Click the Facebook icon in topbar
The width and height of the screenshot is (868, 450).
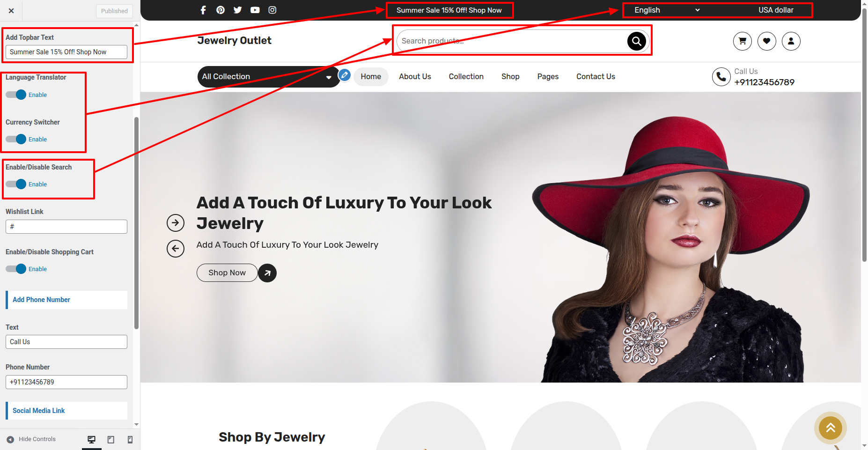pyautogui.click(x=203, y=10)
